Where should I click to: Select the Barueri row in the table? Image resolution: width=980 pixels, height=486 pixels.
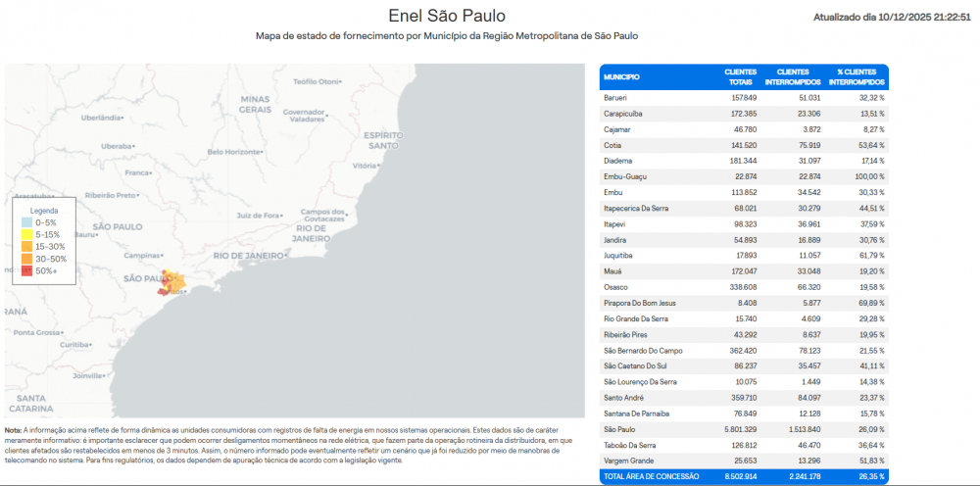(x=743, y=98)
